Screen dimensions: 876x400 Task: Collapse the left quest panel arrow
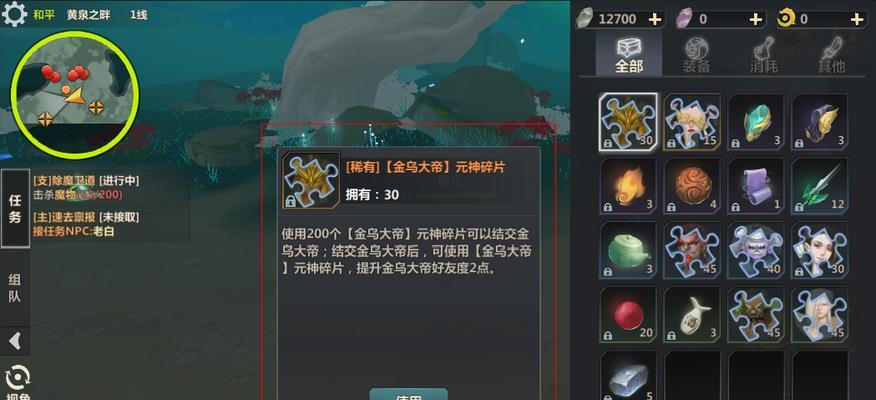click(15, 340)
